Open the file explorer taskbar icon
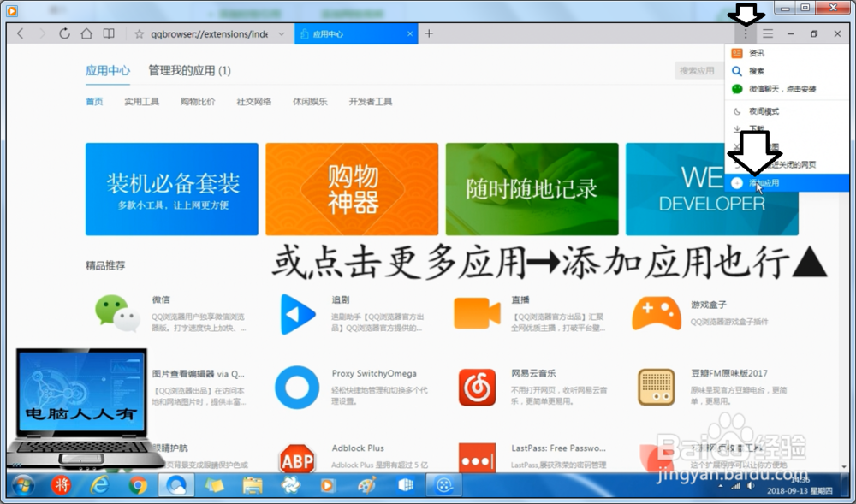856x504 pixels. click(253, 485)
